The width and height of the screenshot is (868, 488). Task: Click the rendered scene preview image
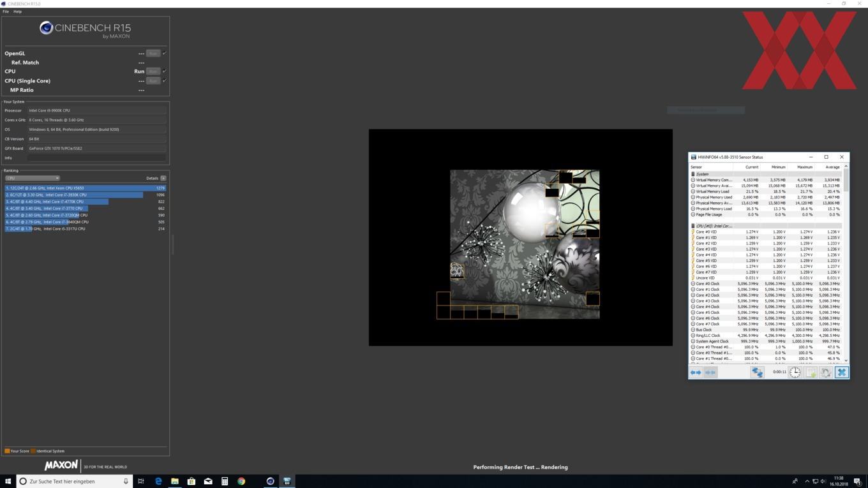coord(525,244)
